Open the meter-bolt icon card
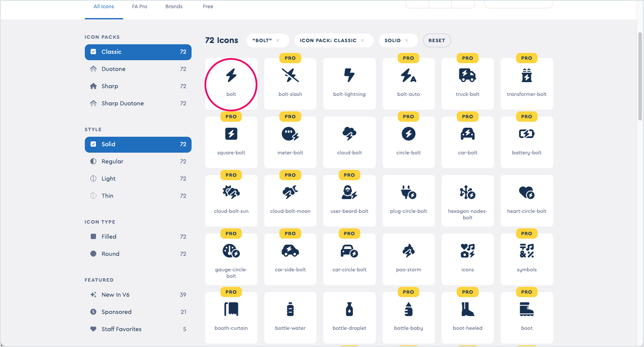The image size is (644, 347). coord(290,142)
